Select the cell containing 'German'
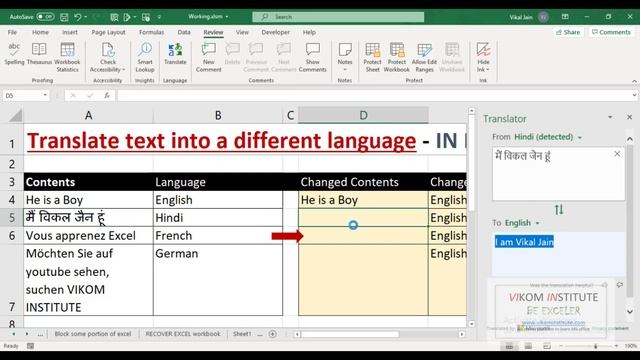This screenshot has height=360, width=640. (x=218, y=280)
